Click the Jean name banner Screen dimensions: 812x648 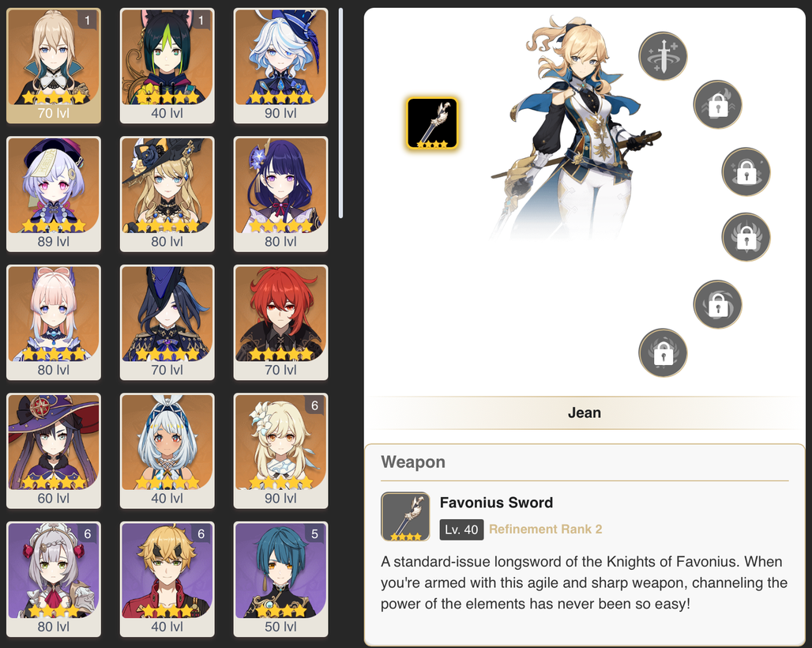(x=585, y=413)
